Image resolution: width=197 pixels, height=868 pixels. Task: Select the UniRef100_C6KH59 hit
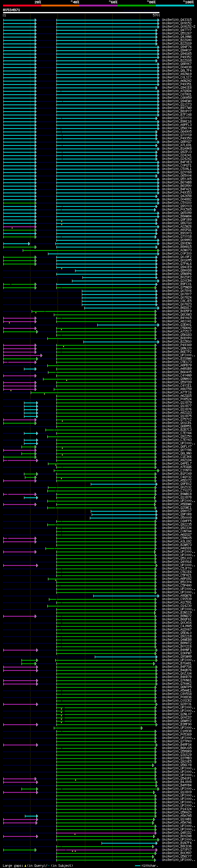[177, 98]
